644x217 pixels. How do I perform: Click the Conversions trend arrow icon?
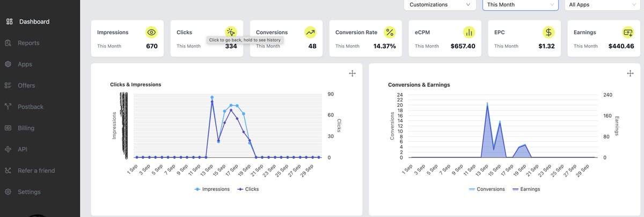310,32
